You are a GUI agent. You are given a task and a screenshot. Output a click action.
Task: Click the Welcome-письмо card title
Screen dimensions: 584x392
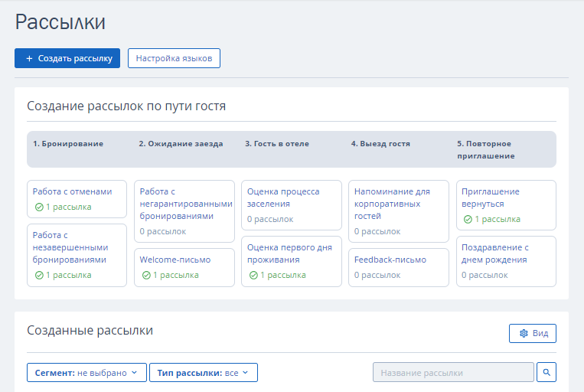[175, 260]
